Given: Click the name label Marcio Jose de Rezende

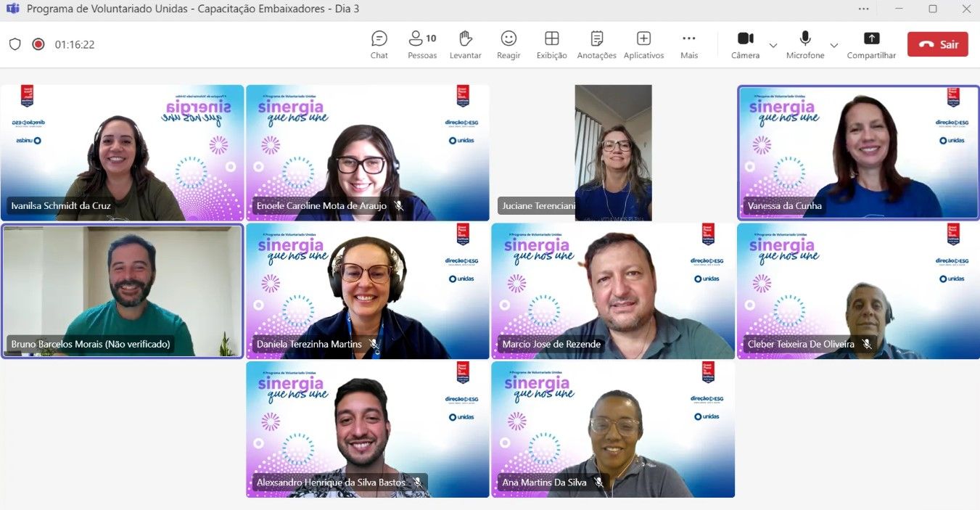Looking at the screenshot, I should point(551,344).
